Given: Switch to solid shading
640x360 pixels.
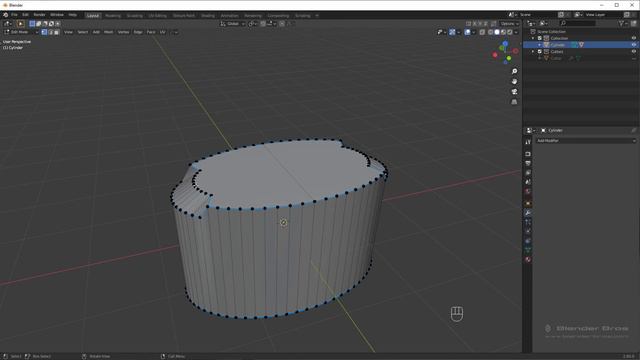Looking at the screenshot, I should pyautogui.click(x=497, y=32).
